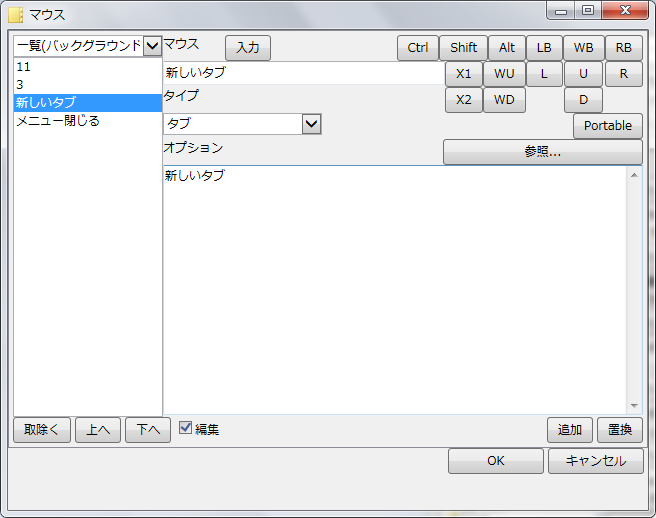Viewport: 656px width, 518px height.
Task: Click the RB mouse button key
Action: [623, 48]
